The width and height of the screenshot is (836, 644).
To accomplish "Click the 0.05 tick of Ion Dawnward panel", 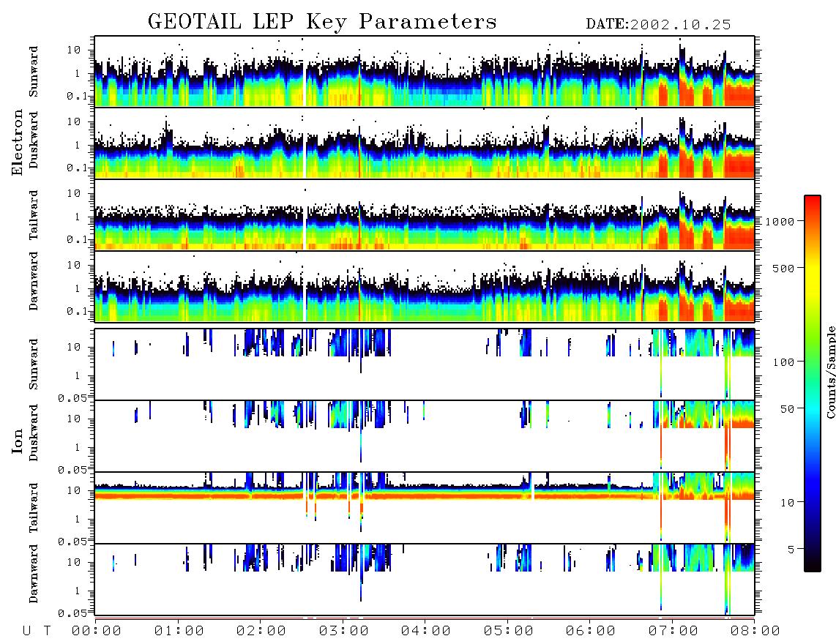I will [72, 613].
